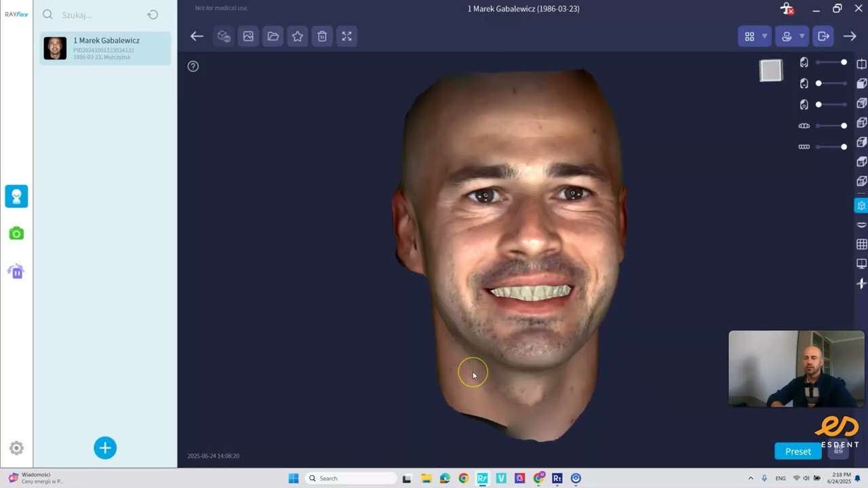Select the lips tool in right sidebar
Screen dimensions: 868x488
[x=862, y=225]
